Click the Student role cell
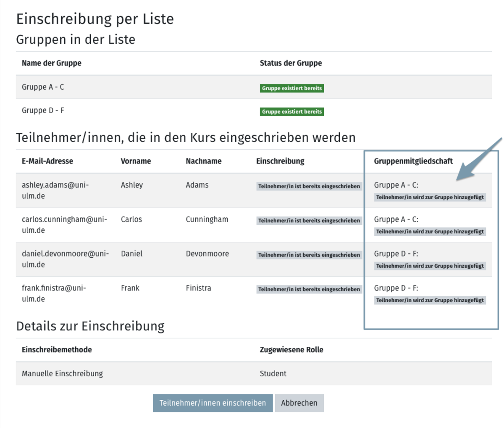Viewport: 504px width, 428px height. point(273,373)
